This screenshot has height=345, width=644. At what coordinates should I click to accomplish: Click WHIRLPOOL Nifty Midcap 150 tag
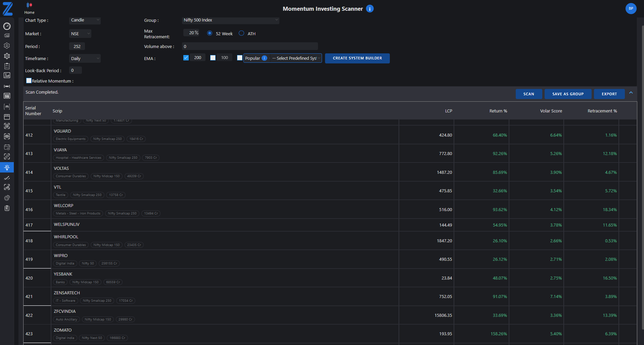tap(106, 245)
